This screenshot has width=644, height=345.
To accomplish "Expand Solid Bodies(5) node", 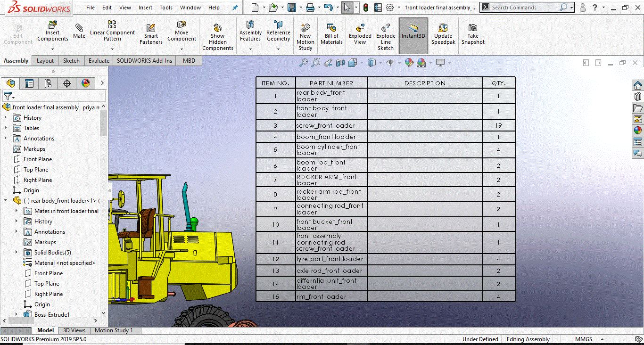I will point(17,253).
